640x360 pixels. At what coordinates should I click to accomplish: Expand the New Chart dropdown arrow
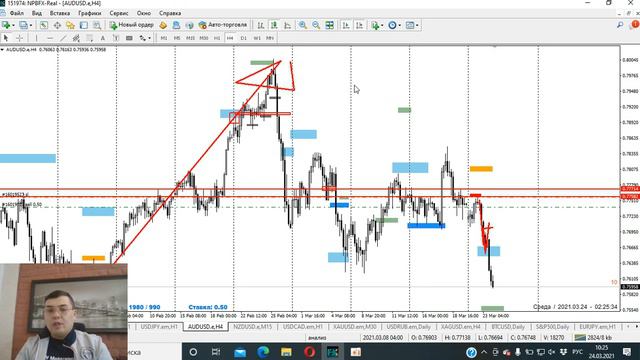tap(13, 25)
